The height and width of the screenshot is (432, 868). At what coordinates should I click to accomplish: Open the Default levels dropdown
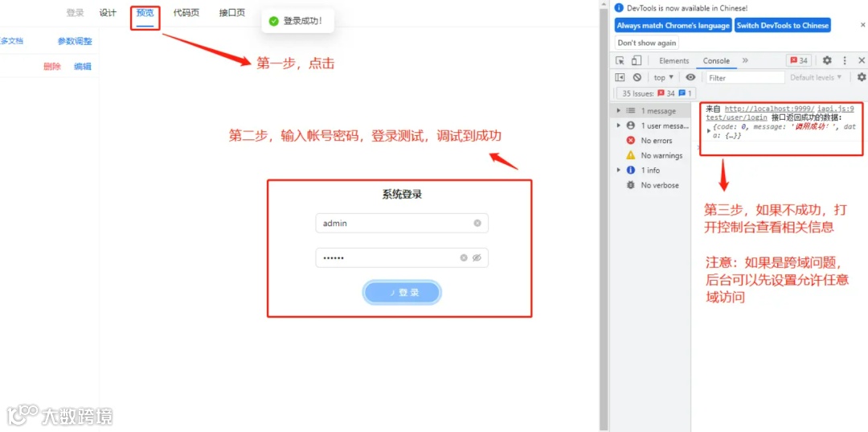click(x=816, y=77)
